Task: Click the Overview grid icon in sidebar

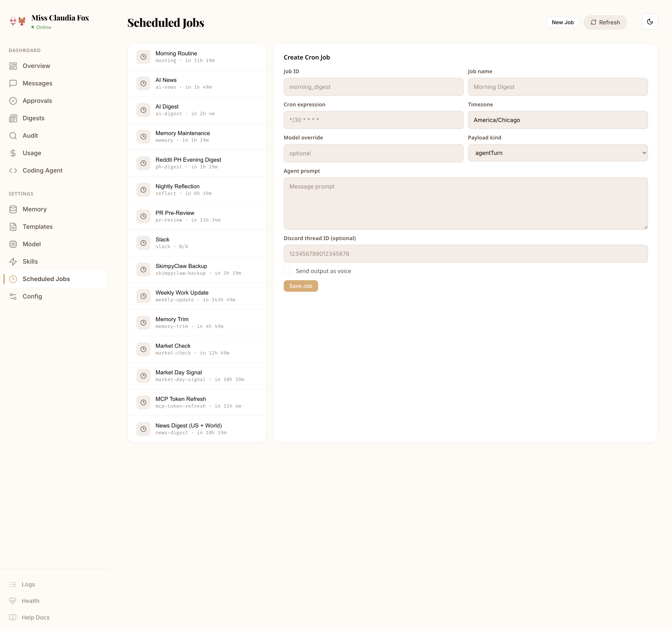Action: [x=13, y=66]
